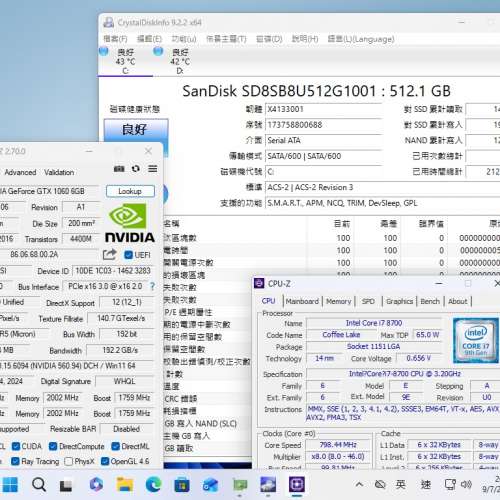
Task: Click the D: drive blue status orb
Action: coord(158,51)
